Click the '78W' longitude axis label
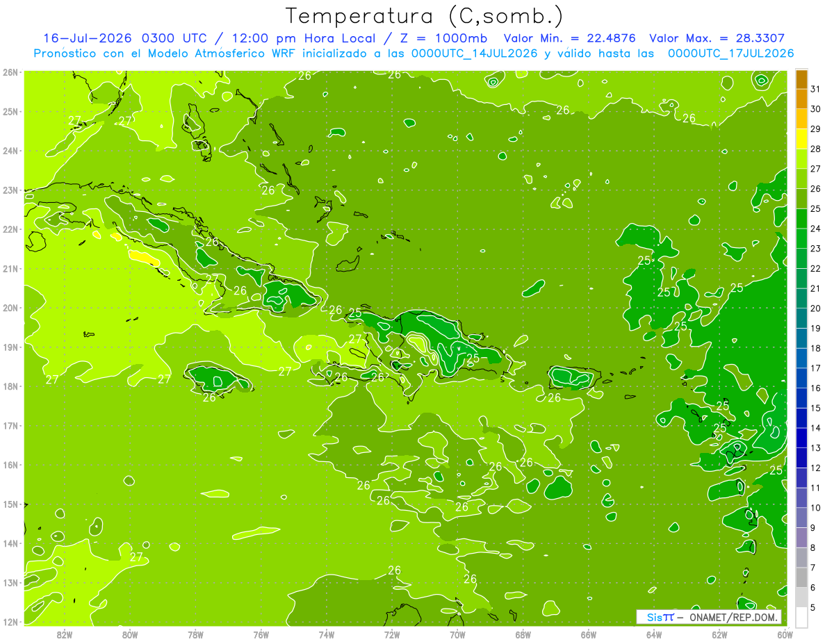This screenshot has height=644, width=834. tap(195, 634)
